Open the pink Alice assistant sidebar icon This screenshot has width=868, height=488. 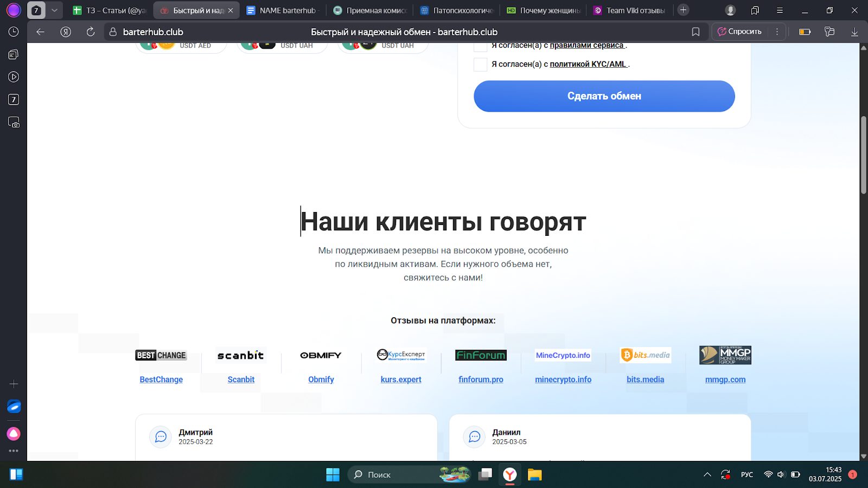pyautogui.click(x=14, y=434)
